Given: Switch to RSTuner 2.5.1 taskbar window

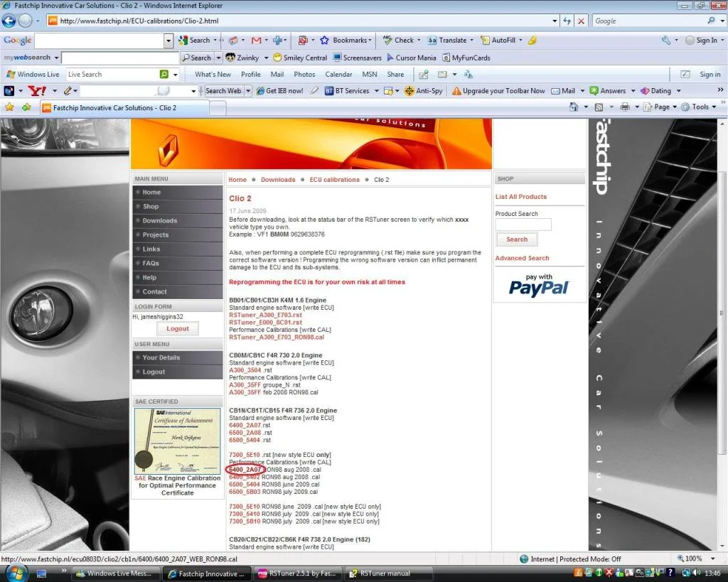Looking at the screenshot, I should pyautogui.click(x=298, y=573).
